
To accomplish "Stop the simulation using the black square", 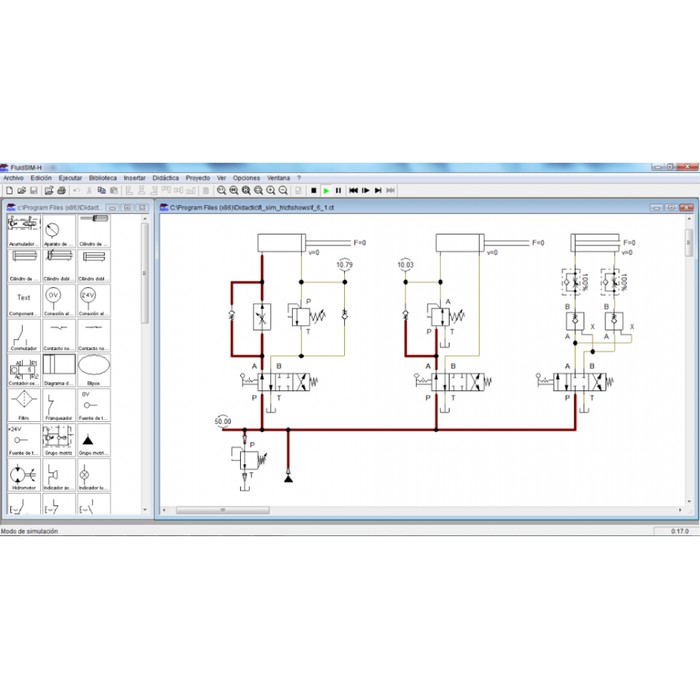I will 313,190.
